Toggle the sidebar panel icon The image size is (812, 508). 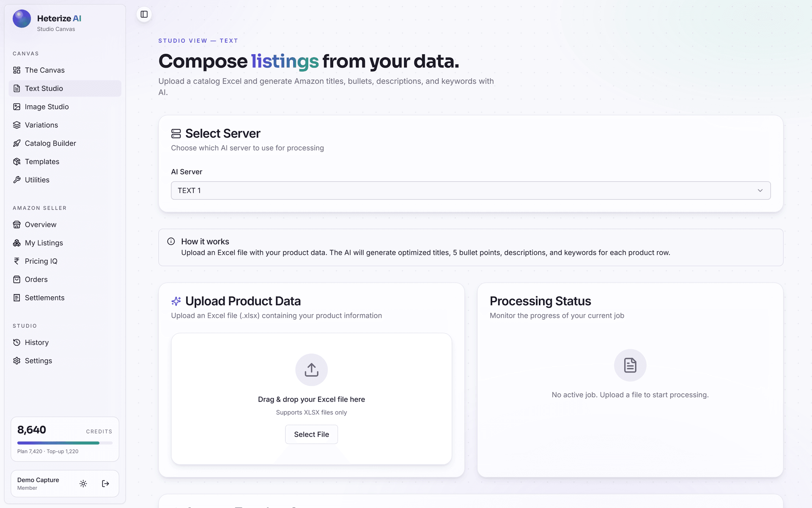pos(144,14)
